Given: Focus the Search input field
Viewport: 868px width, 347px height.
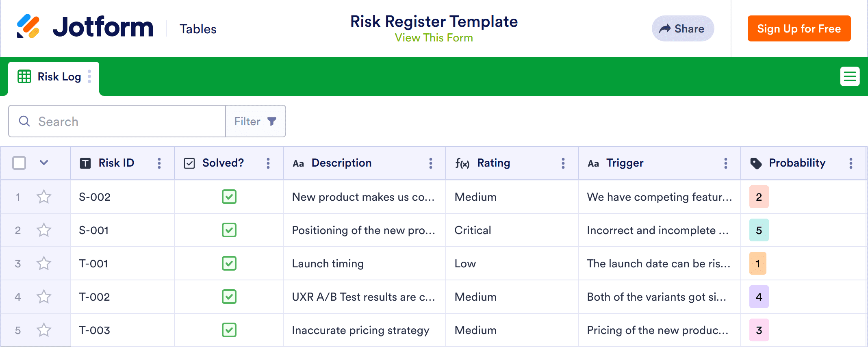Looking at the screenshot, I should (122, 121).
